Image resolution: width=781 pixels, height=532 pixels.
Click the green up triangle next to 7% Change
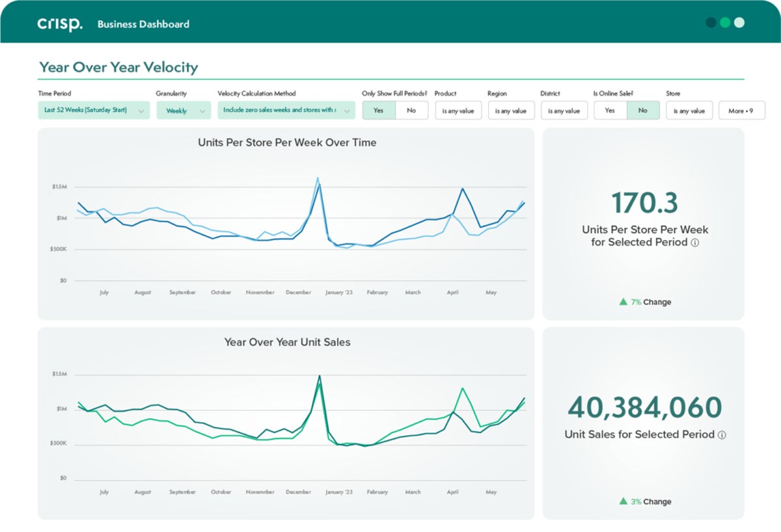point(623,302)
